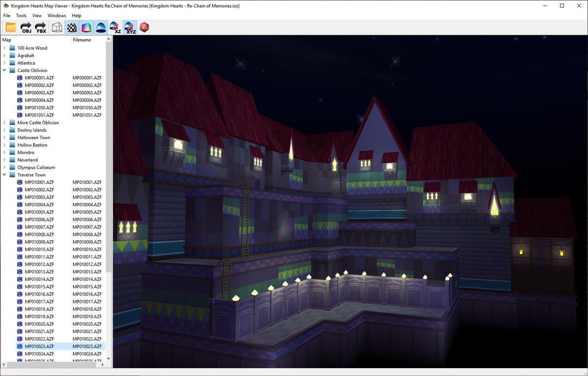
Task: Select map MP010019.AZF
Action: 39,316
